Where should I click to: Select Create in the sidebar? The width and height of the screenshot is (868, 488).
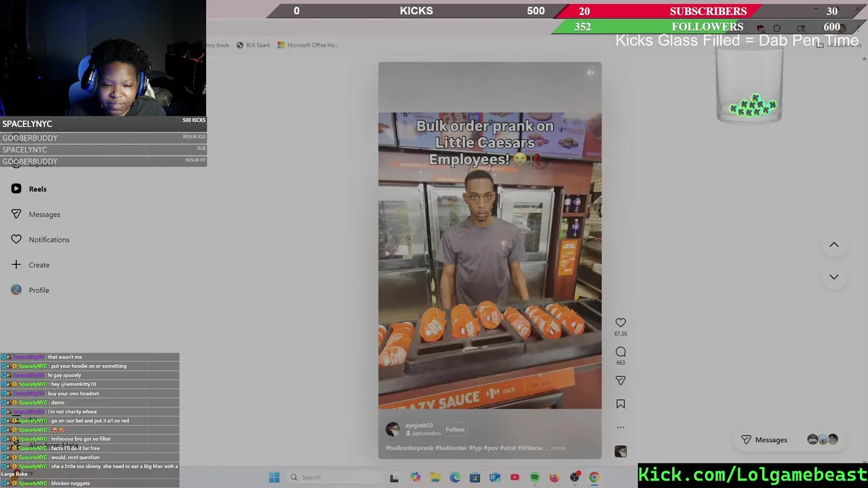coord(39,265)
